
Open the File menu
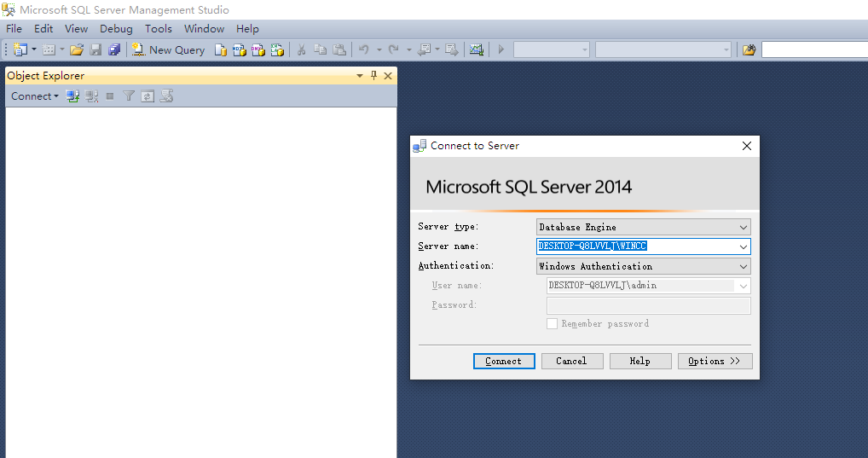coord(14,29)
